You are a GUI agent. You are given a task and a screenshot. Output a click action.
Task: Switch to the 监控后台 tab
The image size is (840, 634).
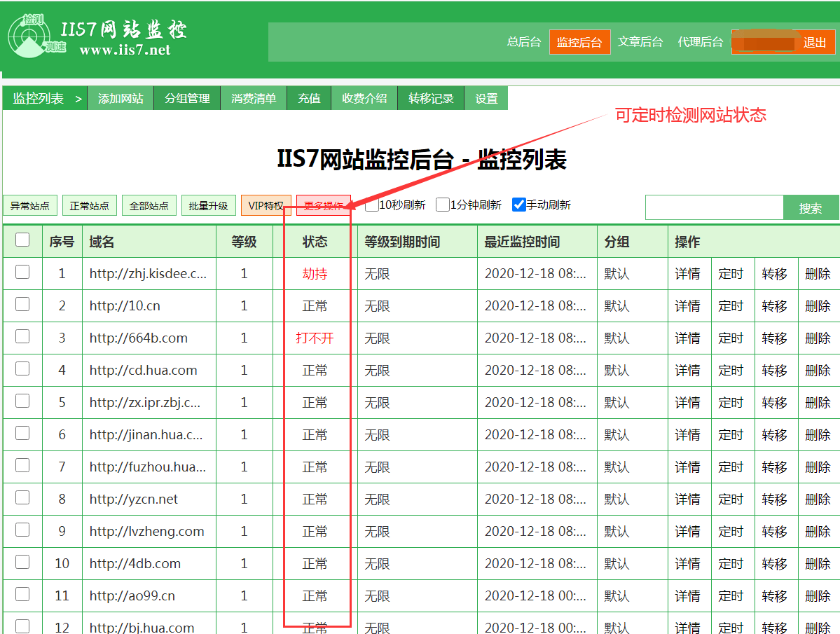(x=579, y=42)
